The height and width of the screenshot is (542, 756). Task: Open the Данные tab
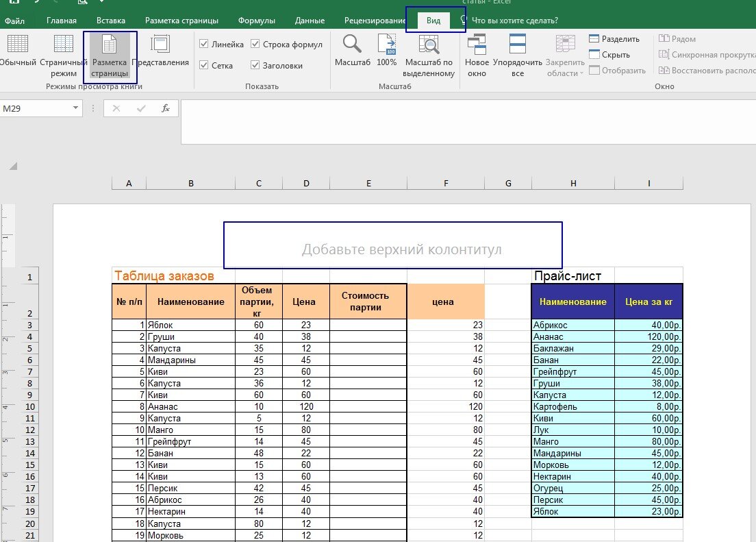coord(310,21)
